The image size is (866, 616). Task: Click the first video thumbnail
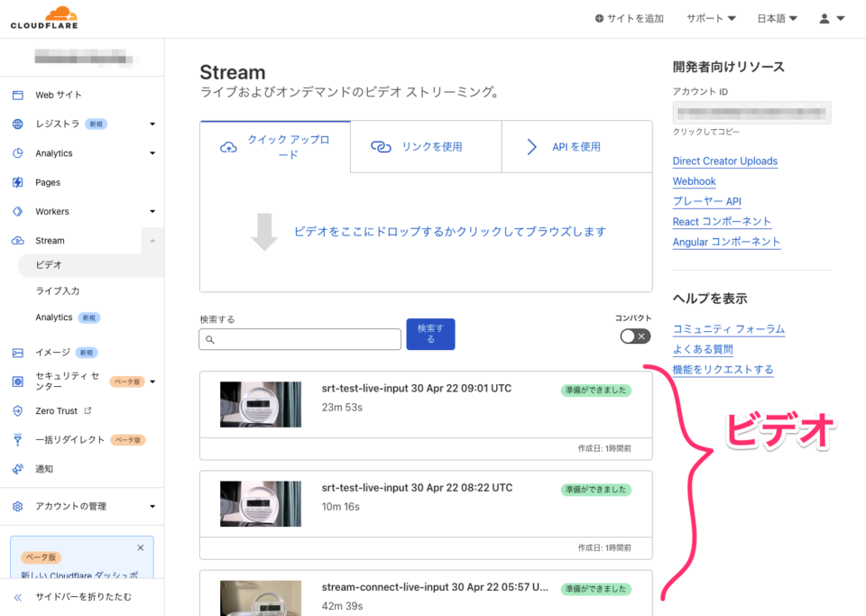(x=261, y=403)
